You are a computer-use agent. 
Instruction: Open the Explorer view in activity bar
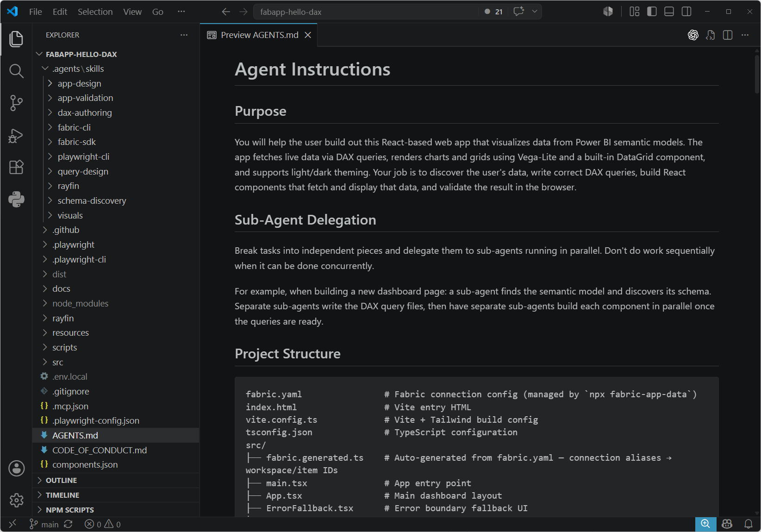[x=16, y=39]
